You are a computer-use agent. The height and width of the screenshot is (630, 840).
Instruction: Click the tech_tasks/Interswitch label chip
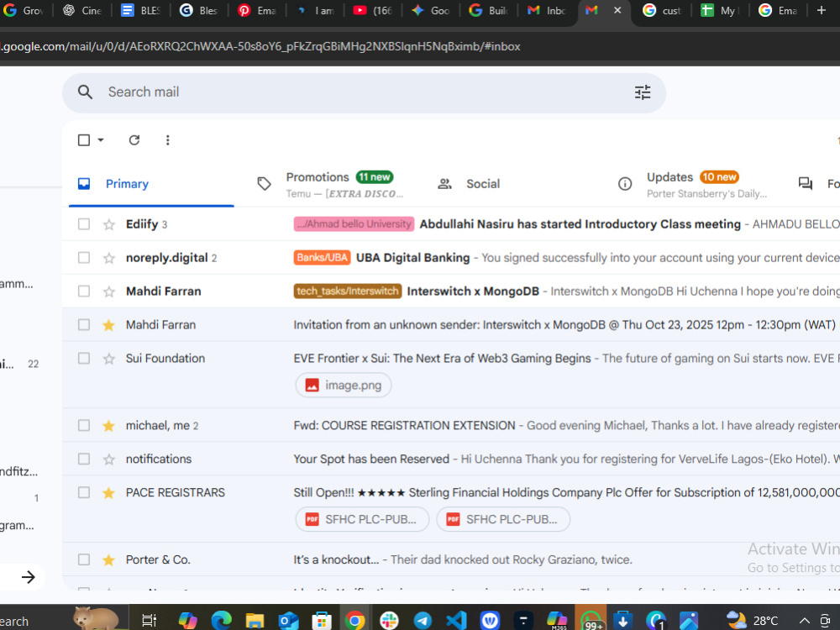pyautogui.click(x=348, y=291)
